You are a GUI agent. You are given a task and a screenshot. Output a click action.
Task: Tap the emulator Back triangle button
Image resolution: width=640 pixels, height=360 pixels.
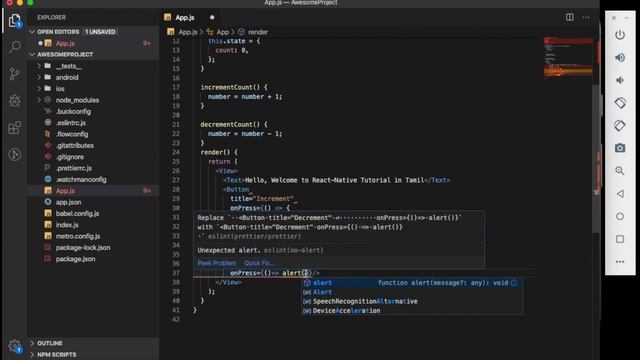coord(620,193)
